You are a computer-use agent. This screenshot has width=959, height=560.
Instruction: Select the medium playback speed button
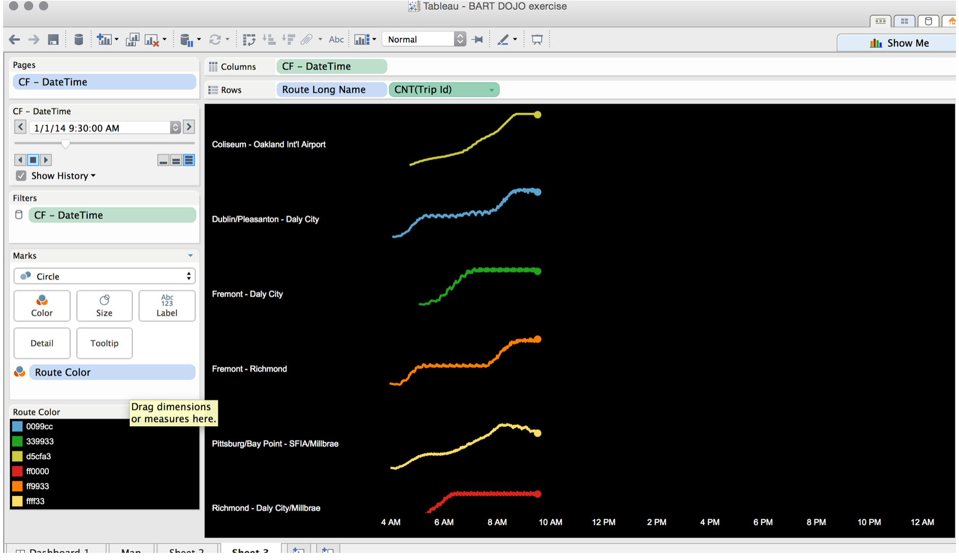click(176, 161)
